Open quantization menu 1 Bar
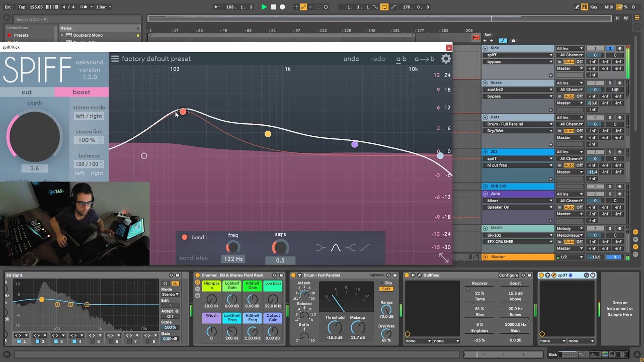Viewport: 644px width, 362px height. tap(103, 7)
